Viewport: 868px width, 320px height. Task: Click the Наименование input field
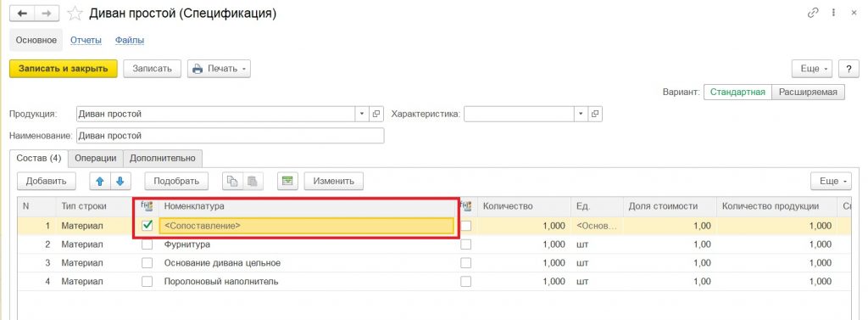[230, 135]
